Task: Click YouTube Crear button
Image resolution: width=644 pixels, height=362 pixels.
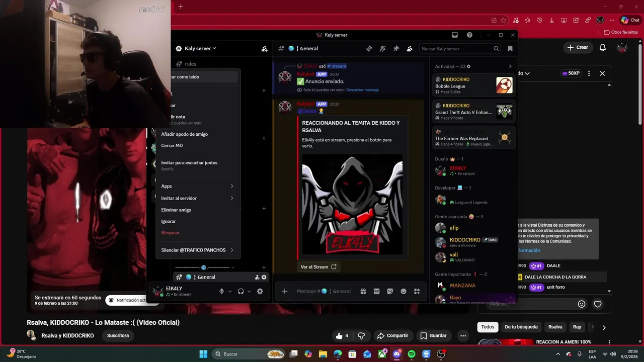Action: click(578, 47)
